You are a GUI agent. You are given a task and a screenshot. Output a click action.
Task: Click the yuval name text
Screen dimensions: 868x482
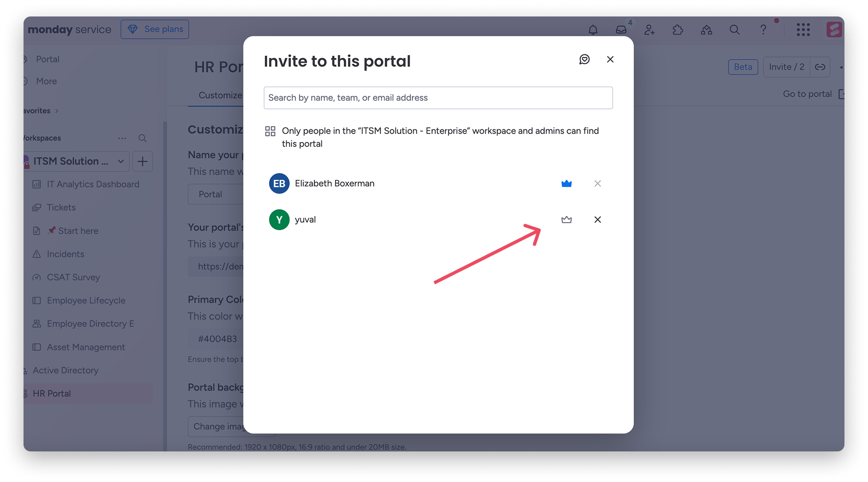tap(305, 220)
